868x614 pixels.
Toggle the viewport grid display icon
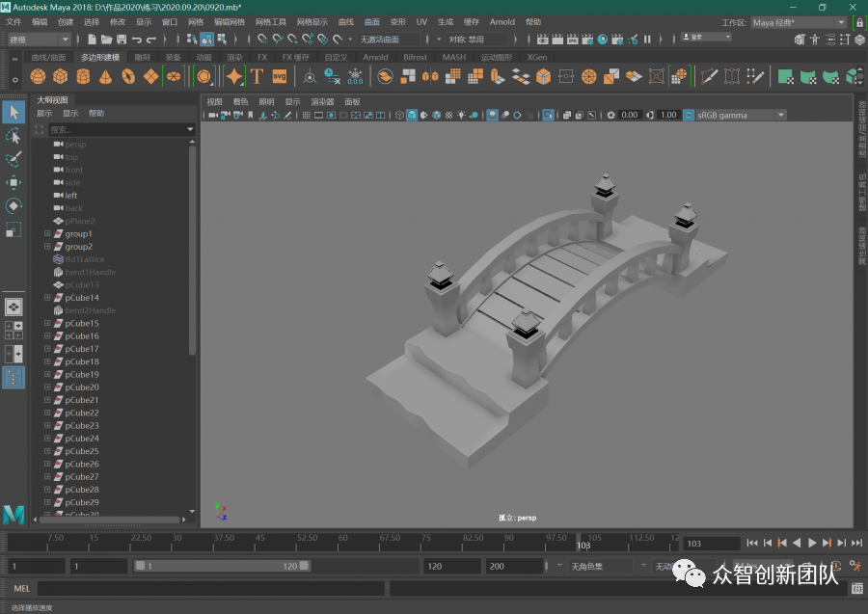[307, 115]
